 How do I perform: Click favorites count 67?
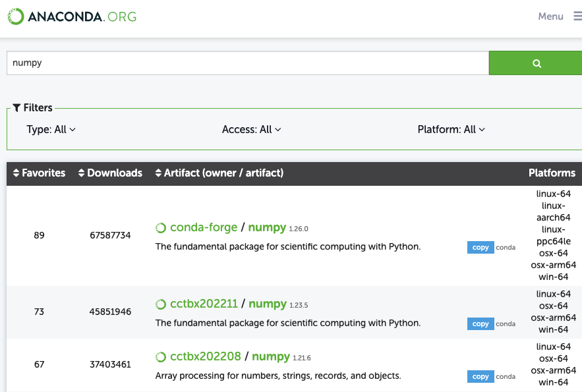(39, 364)
